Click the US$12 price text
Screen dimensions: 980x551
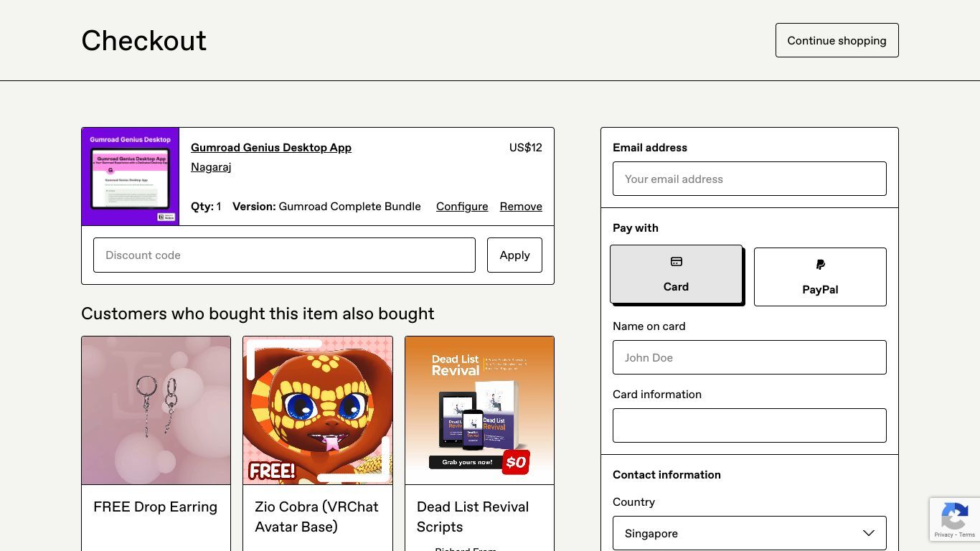coord(526,147)
